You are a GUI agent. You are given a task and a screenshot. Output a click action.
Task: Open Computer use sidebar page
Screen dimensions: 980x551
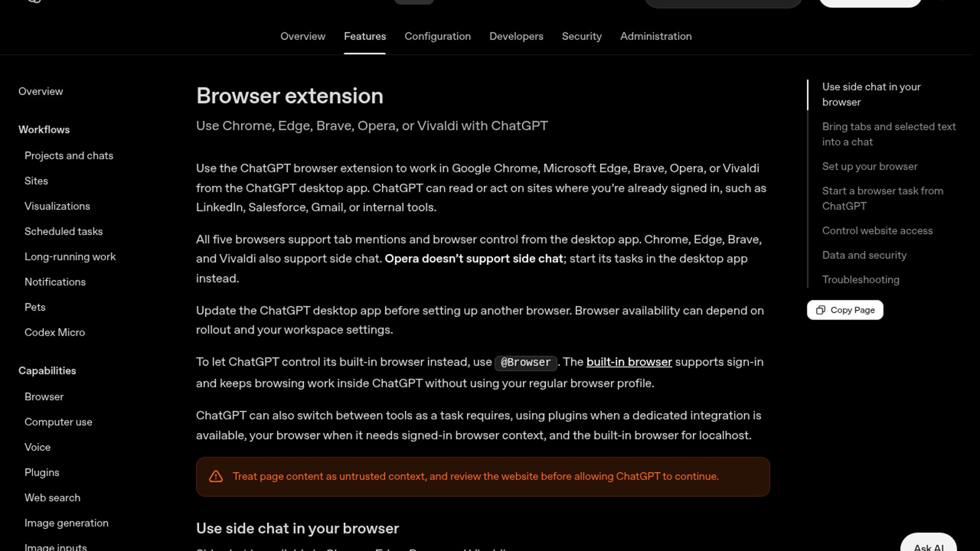coord(58,422)
